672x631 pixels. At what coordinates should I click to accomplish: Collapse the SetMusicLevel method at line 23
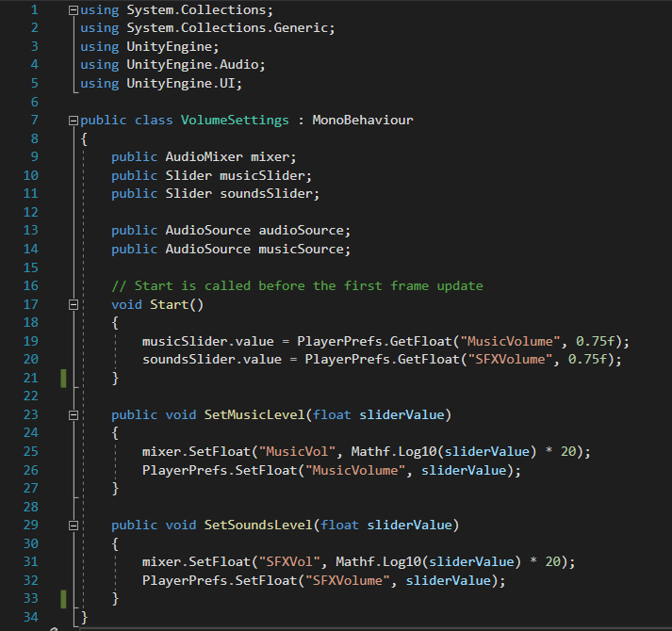click(x=74, y=415)
